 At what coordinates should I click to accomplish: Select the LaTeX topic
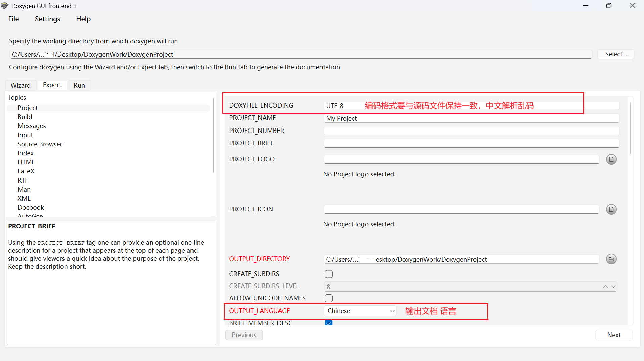click(x=26, y=171)
